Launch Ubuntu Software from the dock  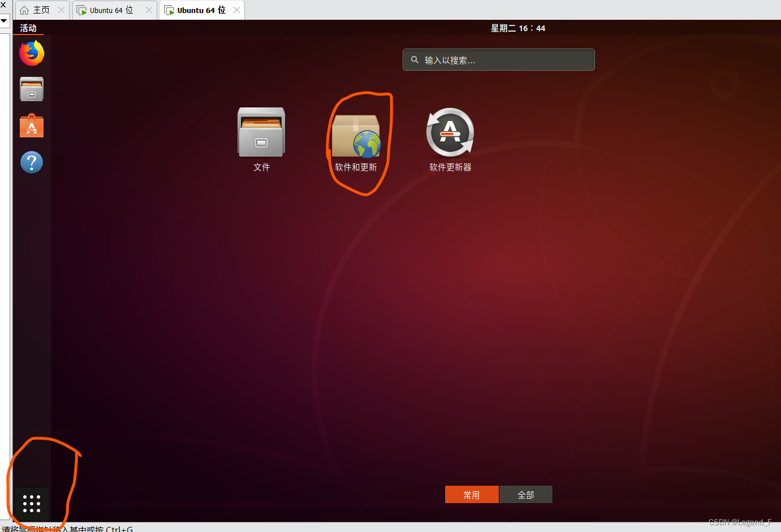[32, 126]
